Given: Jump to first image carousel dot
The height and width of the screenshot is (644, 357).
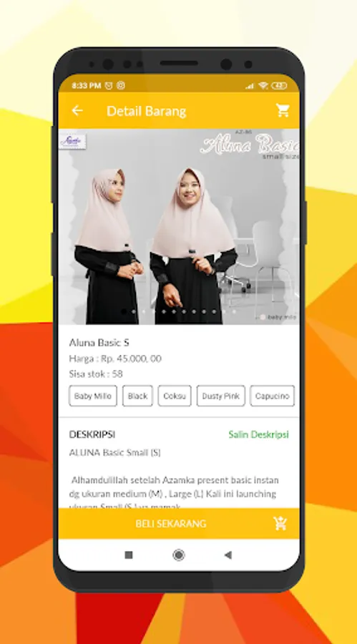Looking at the screenshot, I should (124, 312).
